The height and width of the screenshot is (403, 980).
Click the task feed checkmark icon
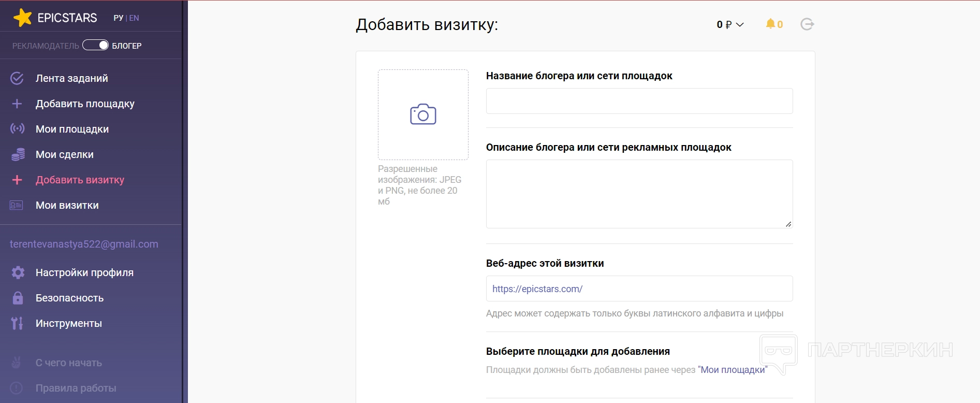17,78
